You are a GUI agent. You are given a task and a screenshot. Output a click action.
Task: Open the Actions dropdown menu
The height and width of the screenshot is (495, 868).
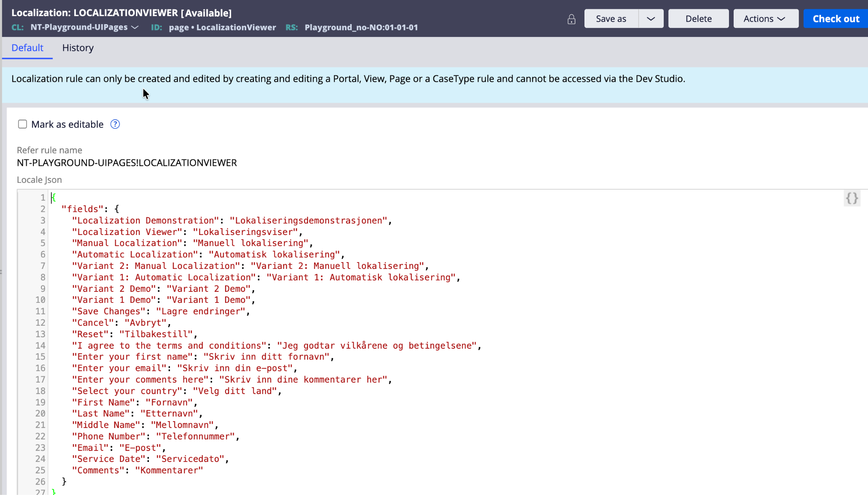765,19
